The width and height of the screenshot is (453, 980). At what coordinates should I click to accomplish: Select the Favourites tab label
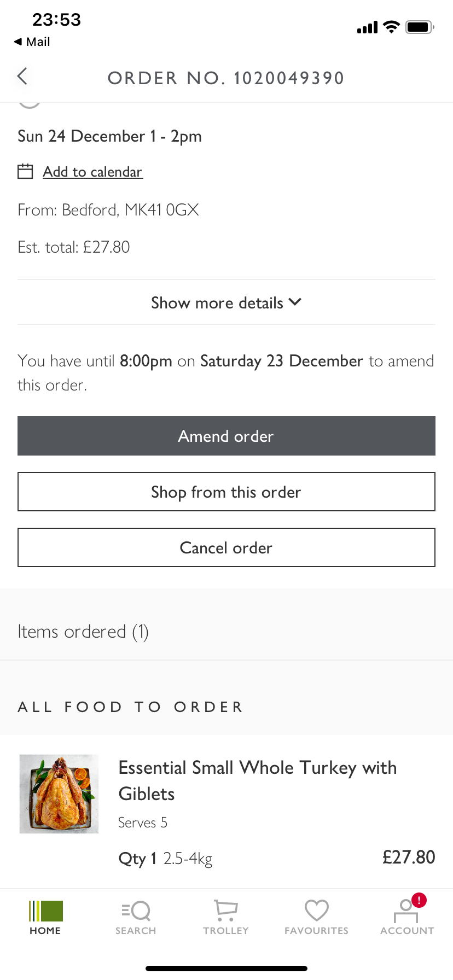[x=316, y=931]
